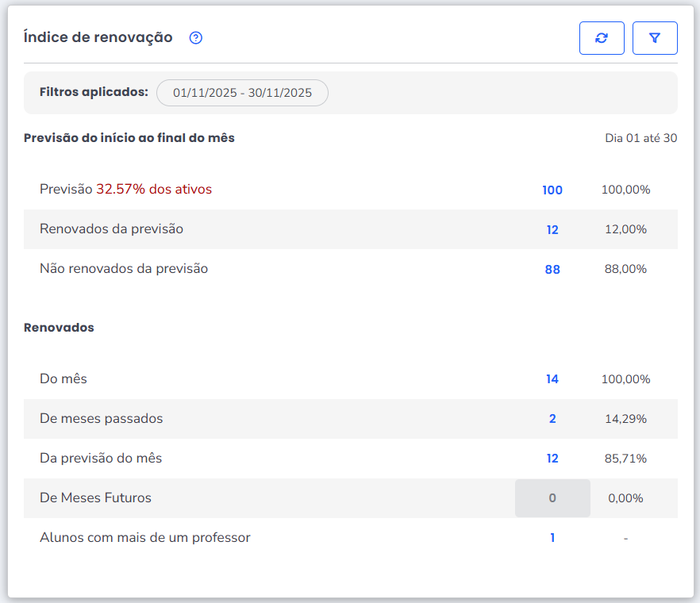Open the 2 De meses passados count

pyautogui.click(x=552, y=419)
